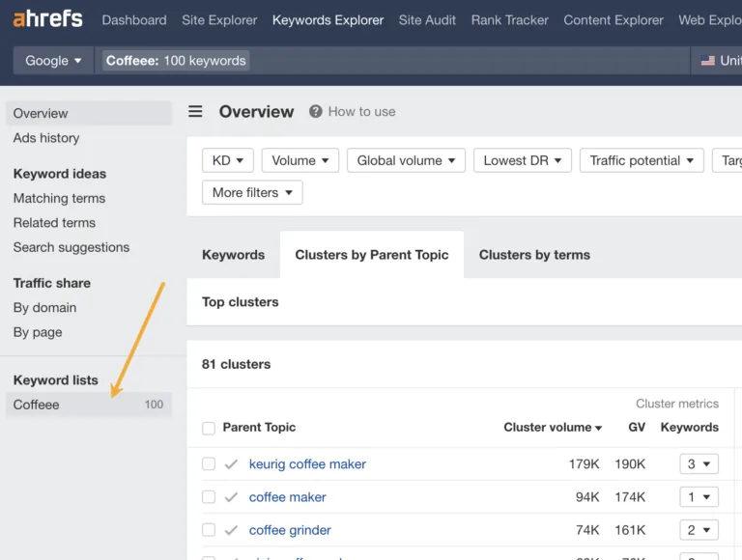The width and height of the screenshot is (742, 560).
Task: Open Ads history in the sidebar
Action: point(46,138)
